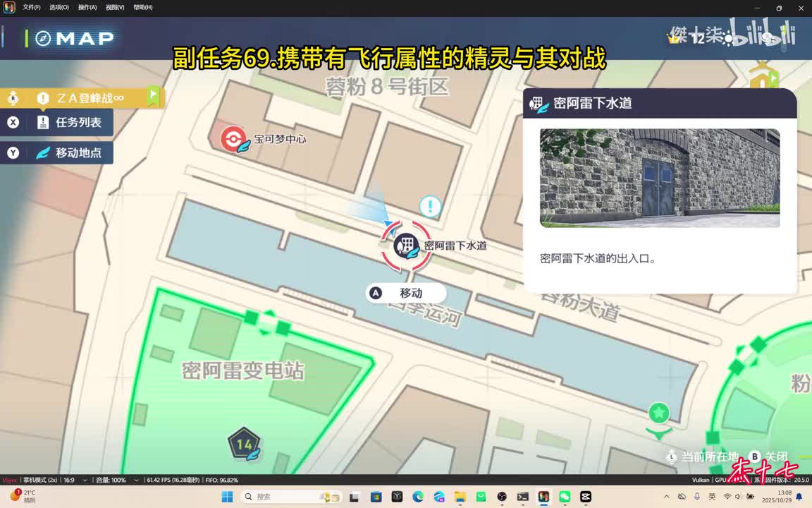Viewport: 812px width, 508px height.
Task: Click the Y button icon beside 移动地点
Action: pos(13,152)
